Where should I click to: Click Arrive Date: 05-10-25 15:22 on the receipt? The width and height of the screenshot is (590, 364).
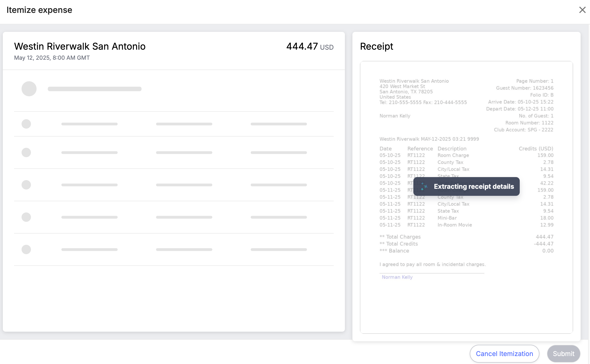point(521,102)
